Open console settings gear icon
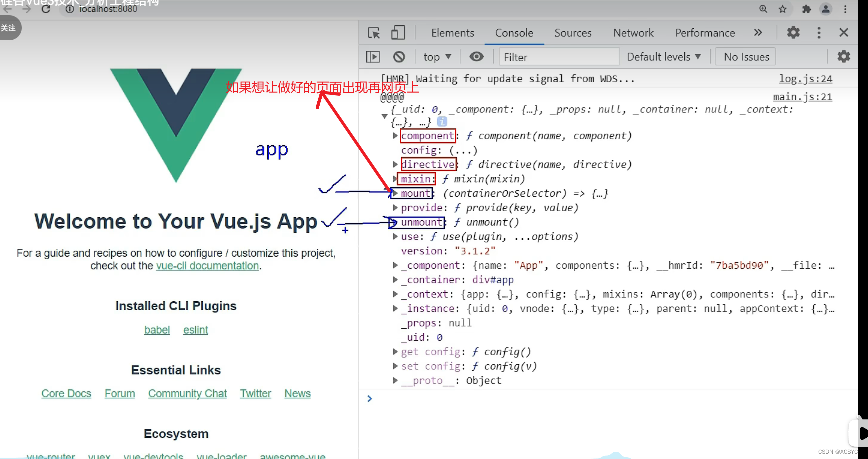This screenshot has width=868, height=459. click(x=844, y=57)
